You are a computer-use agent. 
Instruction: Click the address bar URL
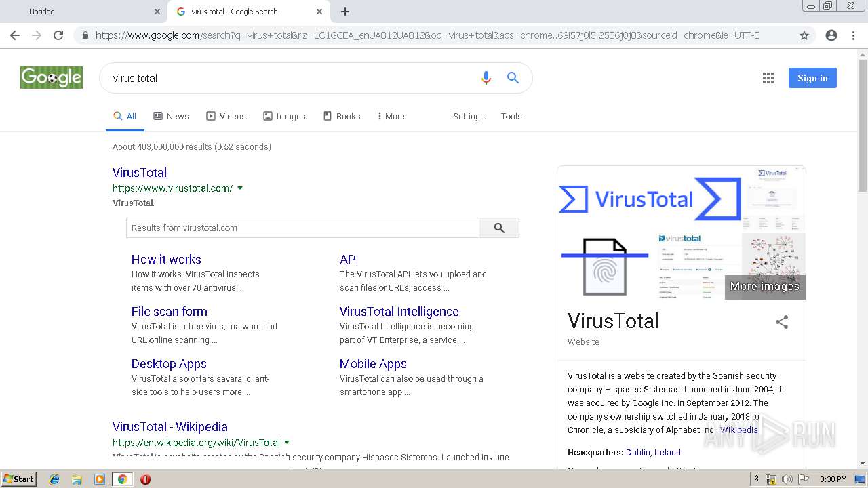[427, 35]
